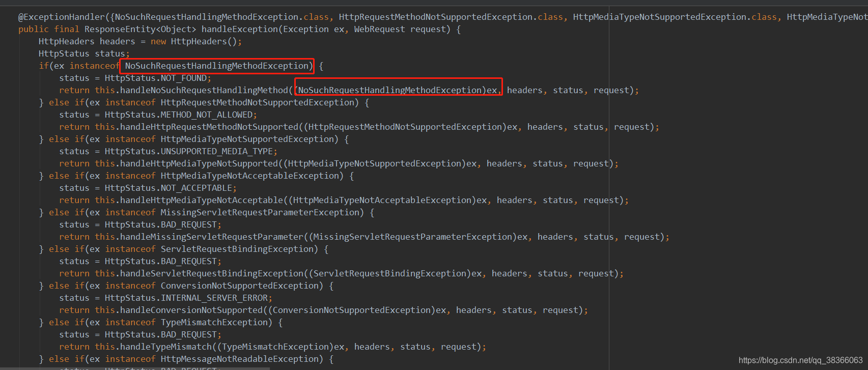The height and width of the screenshot is (370, 868).
Task: Click handleNoSuchRequestHandlingMethod call
Action: click(204, 91)
